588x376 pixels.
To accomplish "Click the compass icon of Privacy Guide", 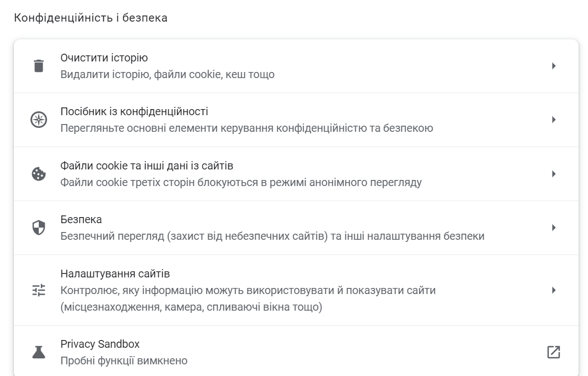I will [x=39, y=120].
